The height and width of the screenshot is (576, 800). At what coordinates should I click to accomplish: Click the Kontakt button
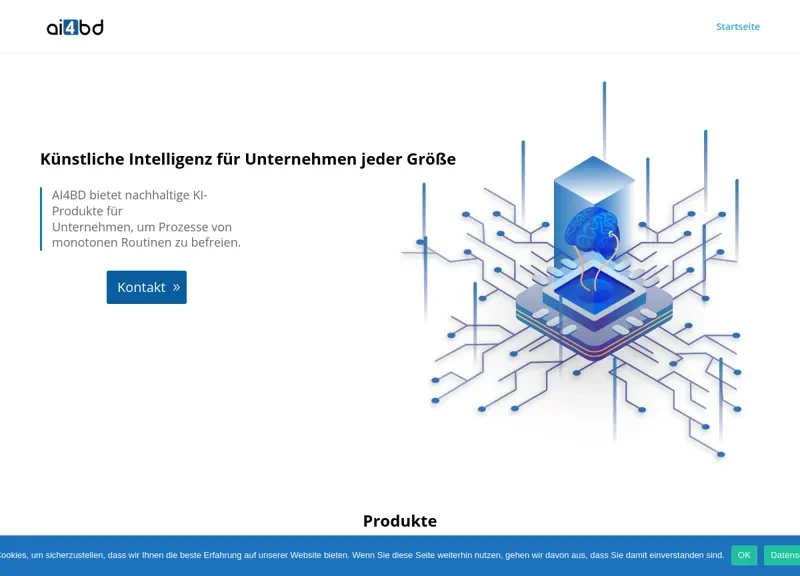(x=146, y=287)
